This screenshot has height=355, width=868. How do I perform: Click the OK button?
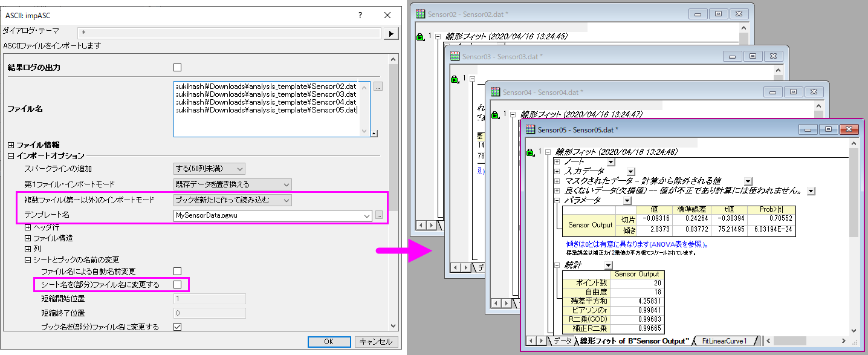(328, 342)
